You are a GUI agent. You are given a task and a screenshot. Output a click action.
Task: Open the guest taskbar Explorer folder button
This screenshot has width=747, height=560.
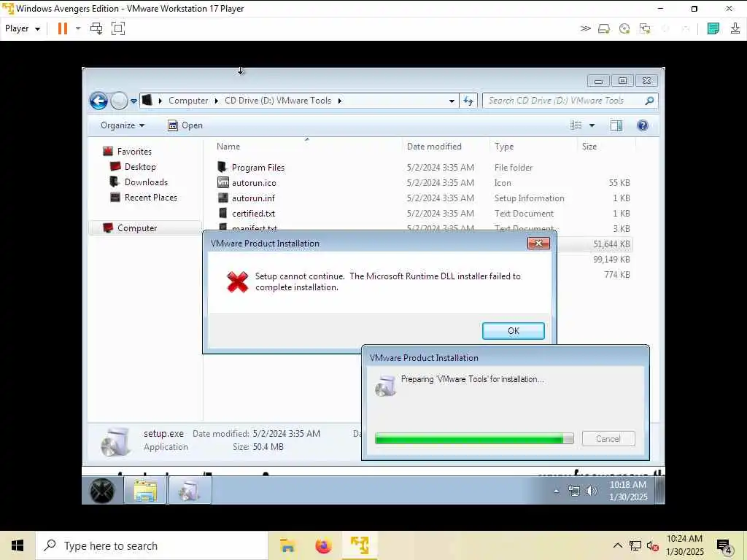145,491
